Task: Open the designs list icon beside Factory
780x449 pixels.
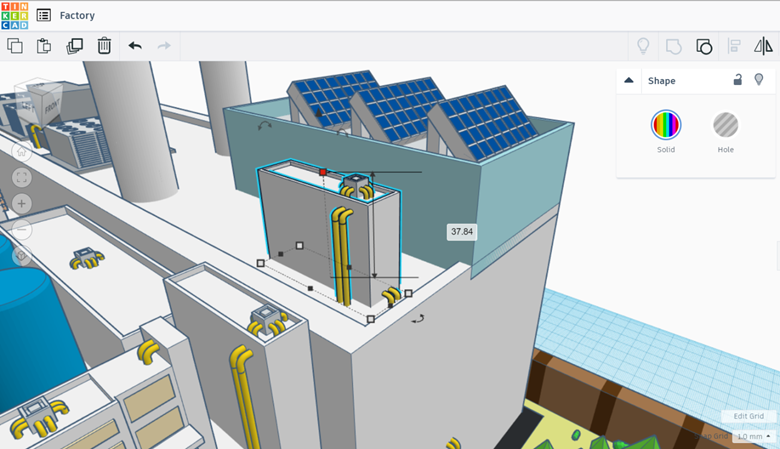Action: [44, 15]
